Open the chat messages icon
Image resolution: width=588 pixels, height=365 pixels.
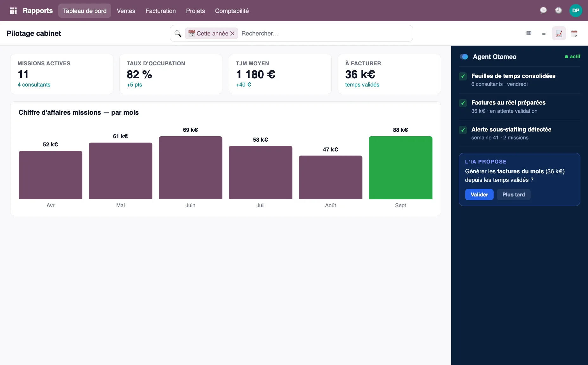click(543, 10)
